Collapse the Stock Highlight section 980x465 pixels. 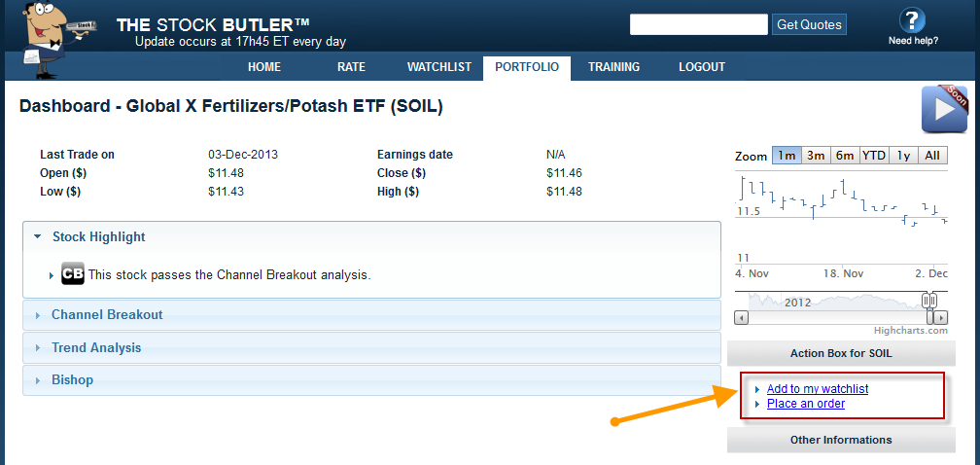coord(371,236)
